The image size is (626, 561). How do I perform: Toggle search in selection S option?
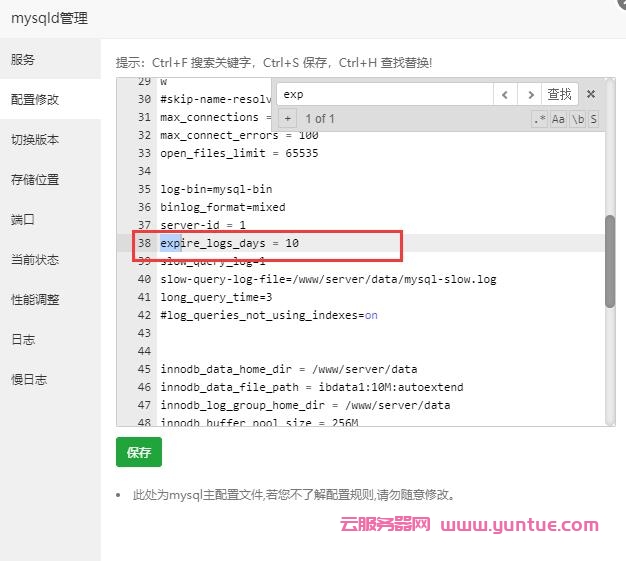pyautogui.click(x=593, y=119)
